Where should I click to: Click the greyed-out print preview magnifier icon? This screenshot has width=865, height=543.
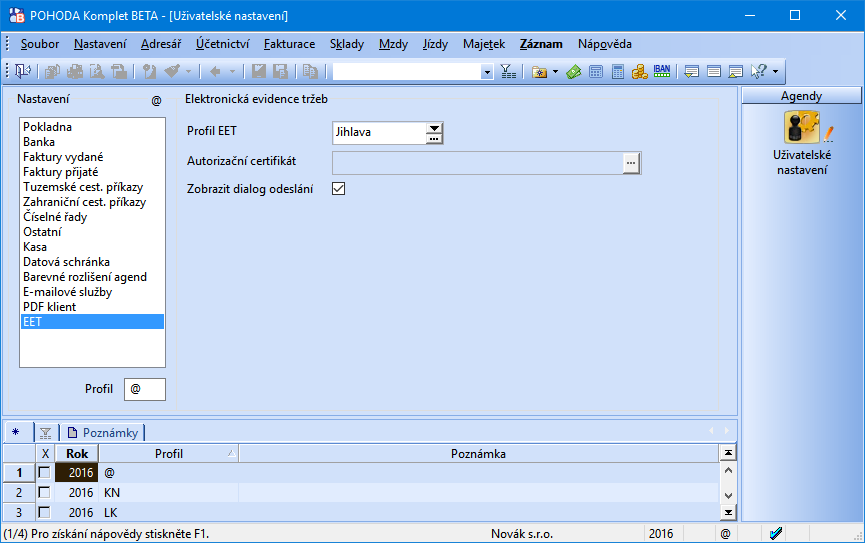pos(97,71)
